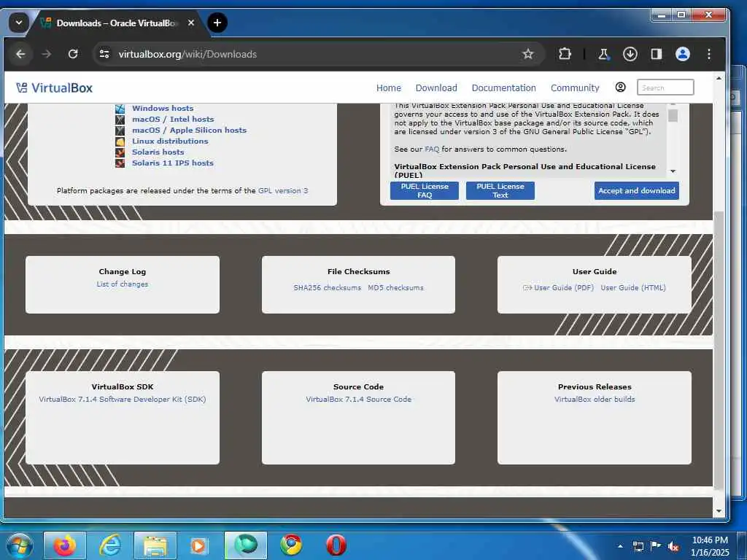Open the Documentation menu item
This screenshot has height=560, width=747.
click(x=503, y=88)
